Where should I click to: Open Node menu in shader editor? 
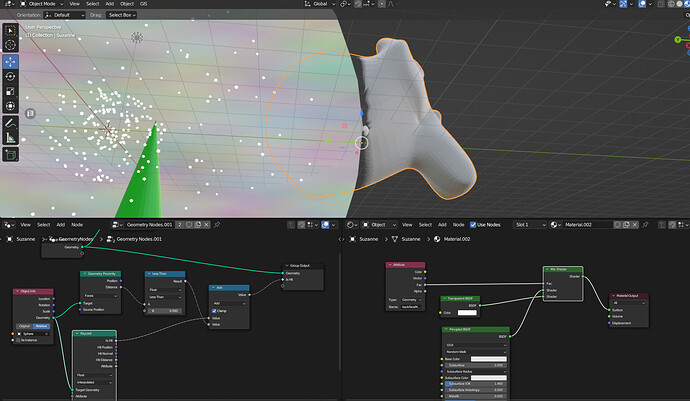pos(459,224)
